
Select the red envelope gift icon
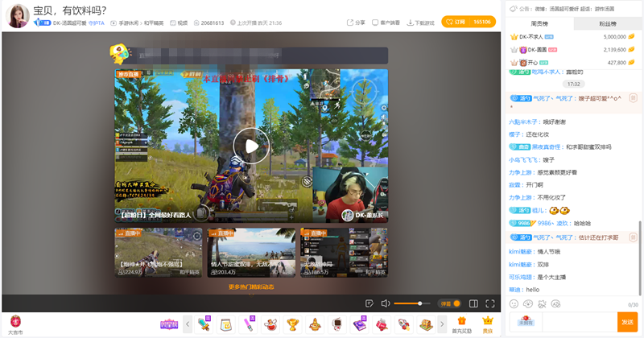tap(382, 324)
